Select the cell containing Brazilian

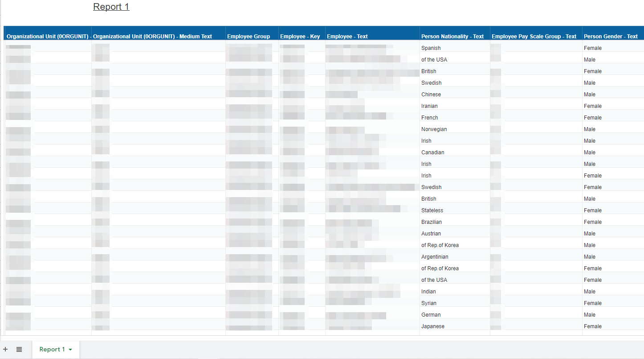click(432, 222)
